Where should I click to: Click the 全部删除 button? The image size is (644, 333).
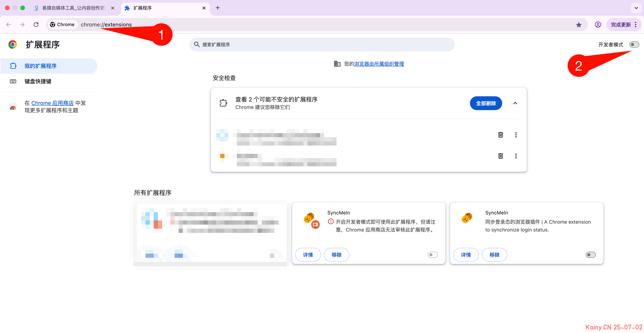[486, 103]
